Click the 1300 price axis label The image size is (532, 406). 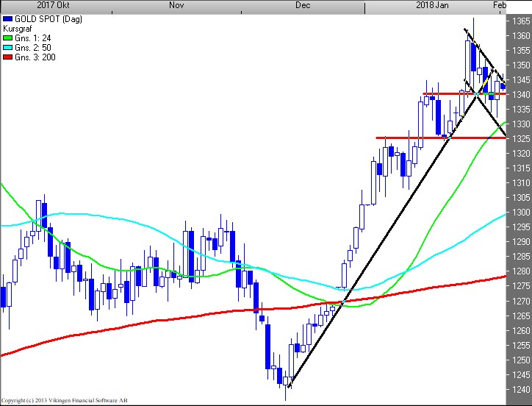(520, 212)
